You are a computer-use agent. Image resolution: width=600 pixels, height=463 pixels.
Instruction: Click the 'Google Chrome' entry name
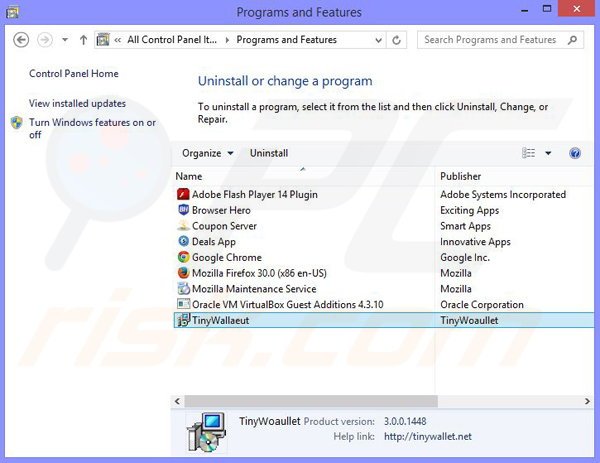(x=227, y=258)
